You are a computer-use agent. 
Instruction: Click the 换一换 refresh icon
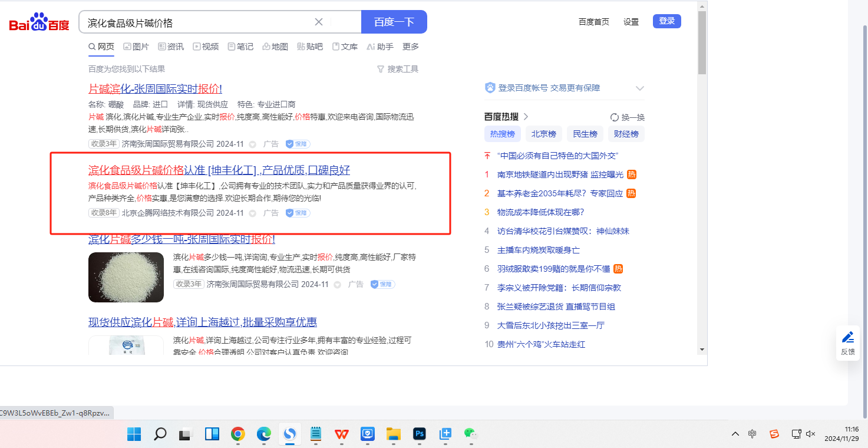pos(615,117)
